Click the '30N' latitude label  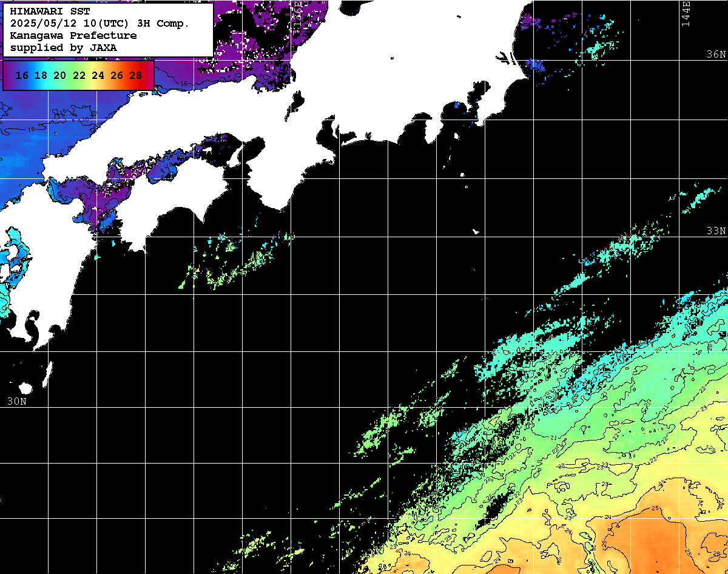point(16,401)
